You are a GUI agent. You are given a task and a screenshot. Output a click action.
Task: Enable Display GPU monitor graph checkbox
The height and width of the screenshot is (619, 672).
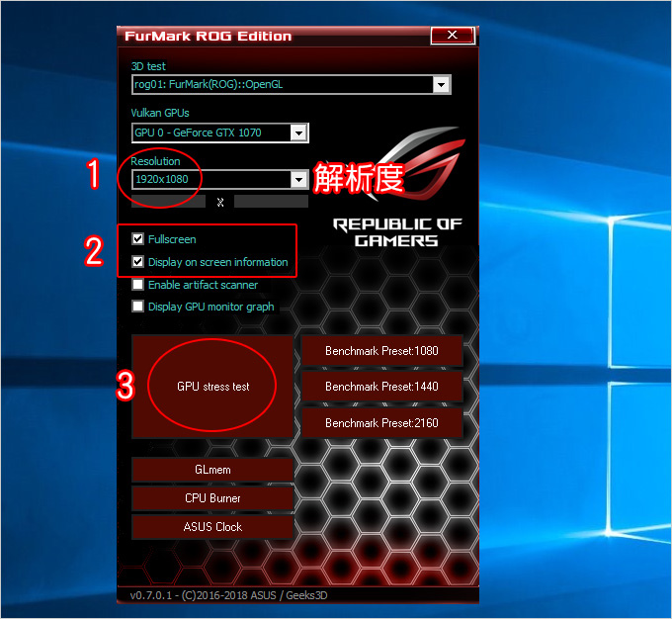137,307
